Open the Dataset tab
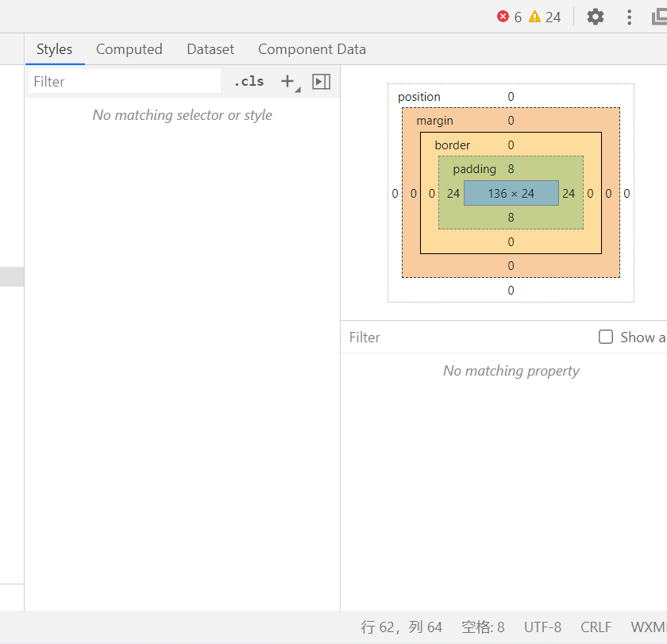Viewport: 667px width, 644px height. click(210, 49)
